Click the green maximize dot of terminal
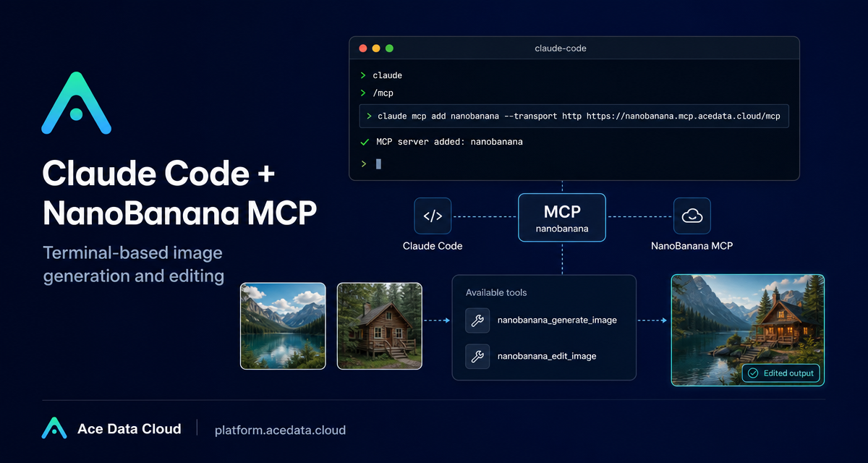The width and height of the screenshot is (868, 463). point(389,48)
